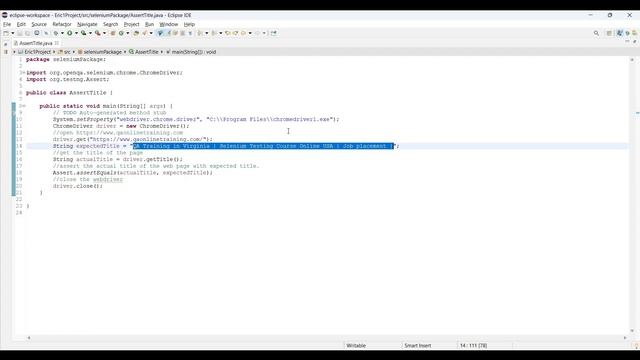Click the Smart Insert status entry

click(x=418, y=346)
